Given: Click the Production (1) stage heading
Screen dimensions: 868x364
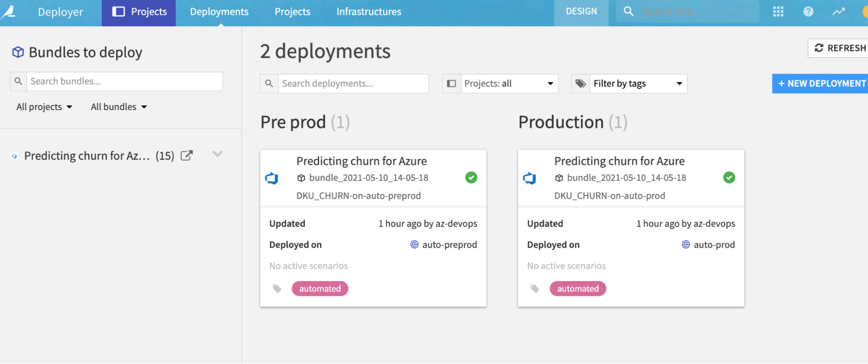Looking at the screenshot, I should 573,122.
